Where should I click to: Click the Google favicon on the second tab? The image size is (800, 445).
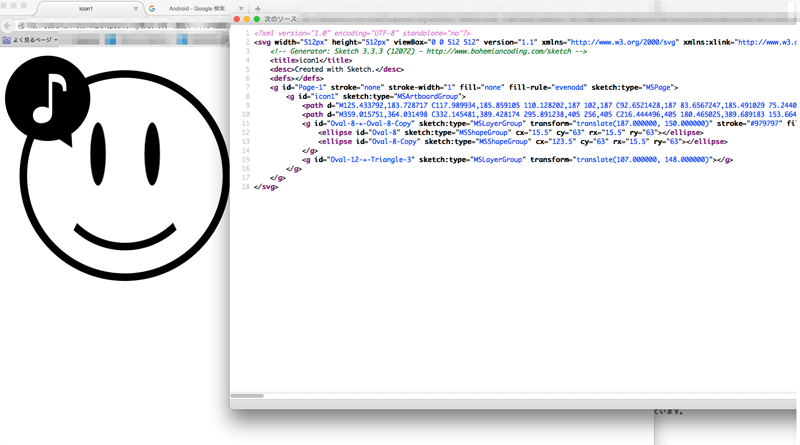153,8
